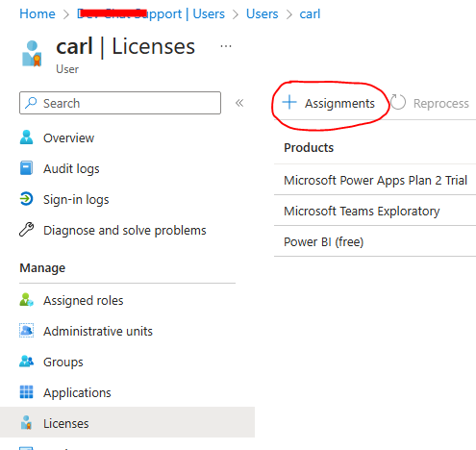Collapse the sidebar with double chevron

(239, 103)
